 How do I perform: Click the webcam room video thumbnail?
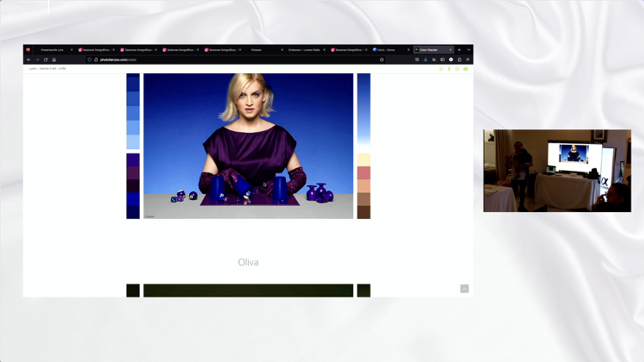pyautogui.click(x=557, y=170)
